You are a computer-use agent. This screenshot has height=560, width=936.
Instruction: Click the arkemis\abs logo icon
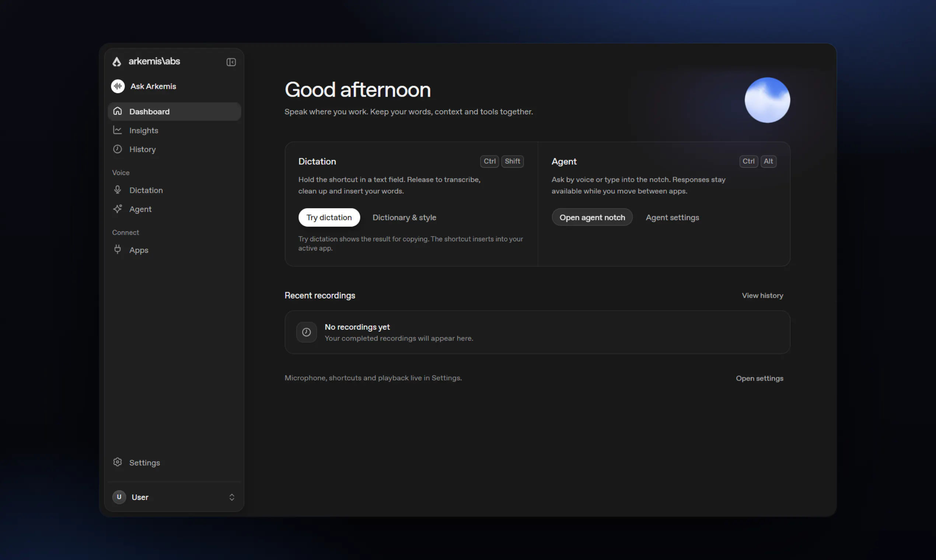tap(117, 62)
